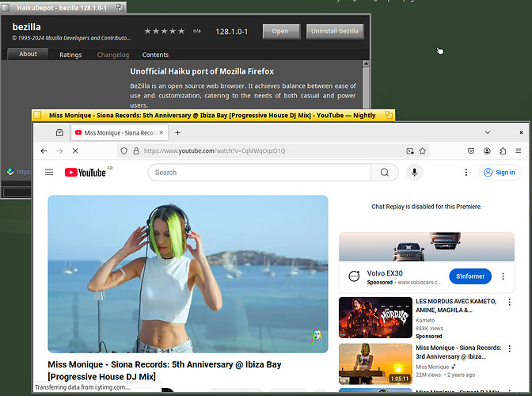Click the S'informer button on Volvo ad
Screen dimensions: 532x396
pos(470,276)
